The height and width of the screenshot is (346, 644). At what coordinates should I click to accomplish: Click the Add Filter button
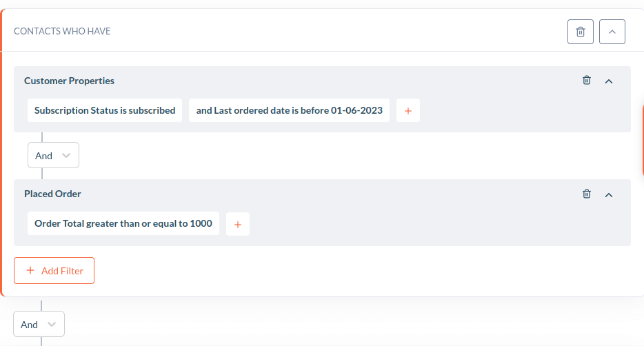tap(54, 270)
